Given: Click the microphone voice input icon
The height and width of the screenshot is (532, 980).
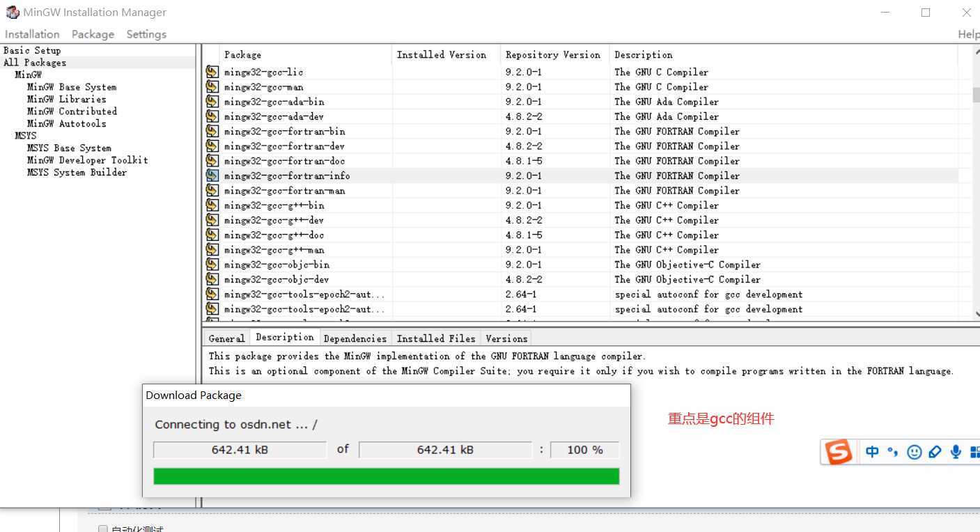Looking at the screenshot, I should pyautogui.click(x=956, y=452).
